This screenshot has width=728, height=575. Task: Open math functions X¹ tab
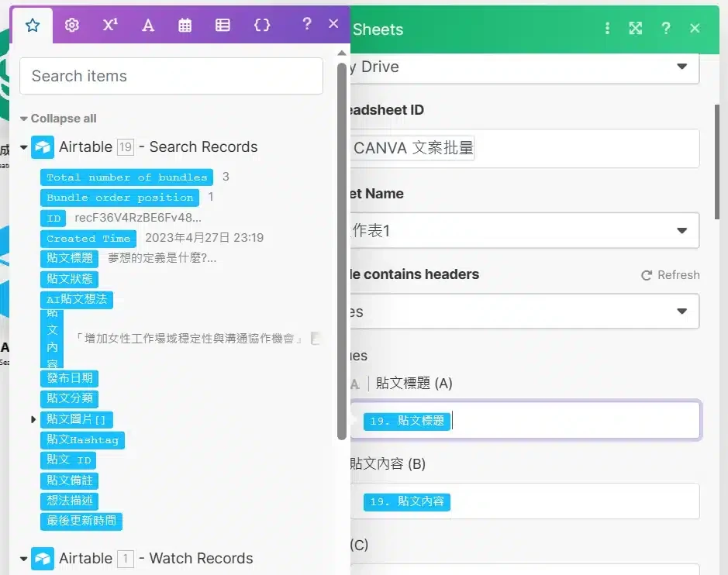(110, 25)
